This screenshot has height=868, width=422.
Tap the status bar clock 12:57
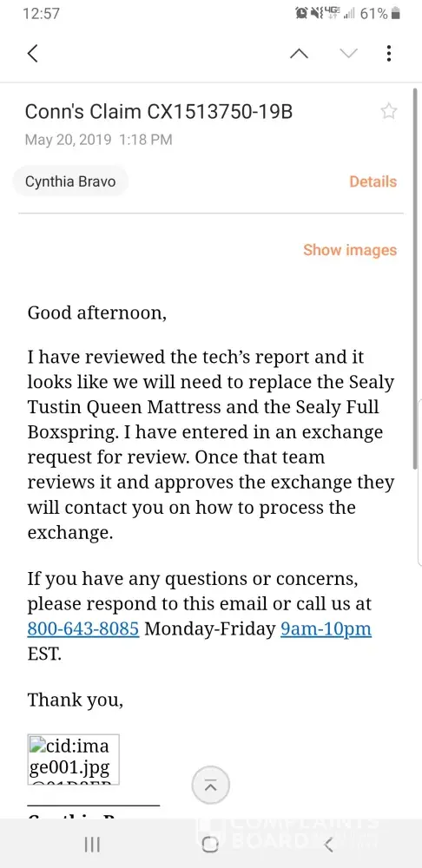41,14
